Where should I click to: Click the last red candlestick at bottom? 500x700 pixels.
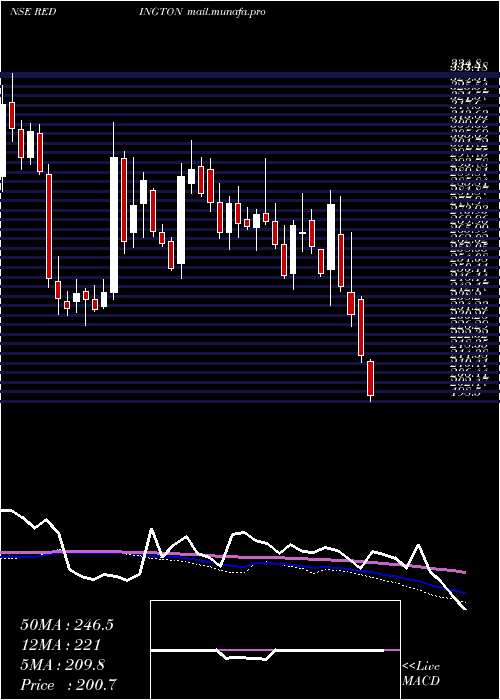pos(370,379)
